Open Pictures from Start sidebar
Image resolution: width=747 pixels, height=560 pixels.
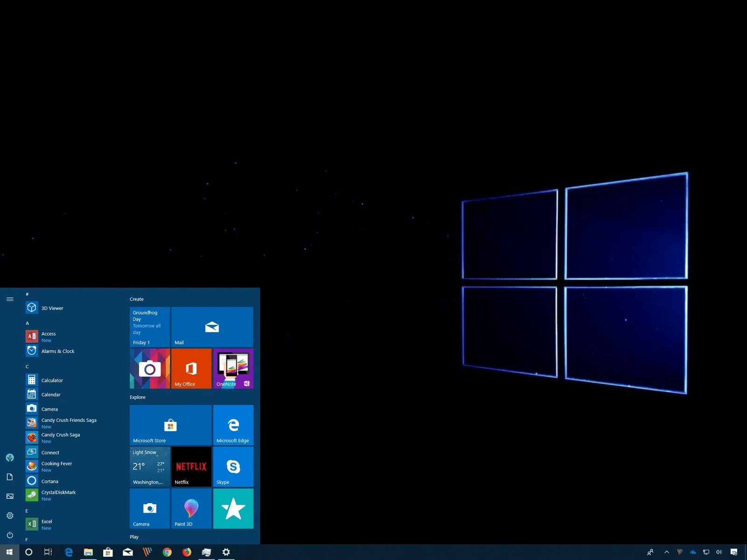click(10, 496)
